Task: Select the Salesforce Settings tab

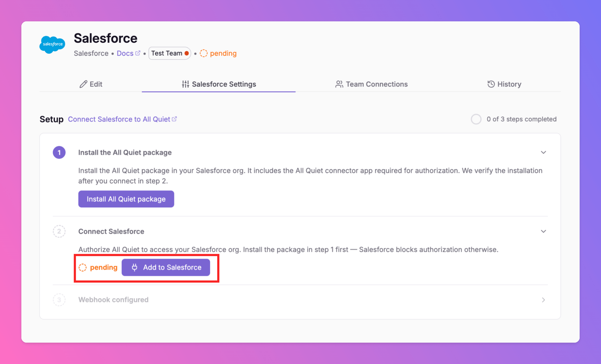Action: click(x=219, y=84)
